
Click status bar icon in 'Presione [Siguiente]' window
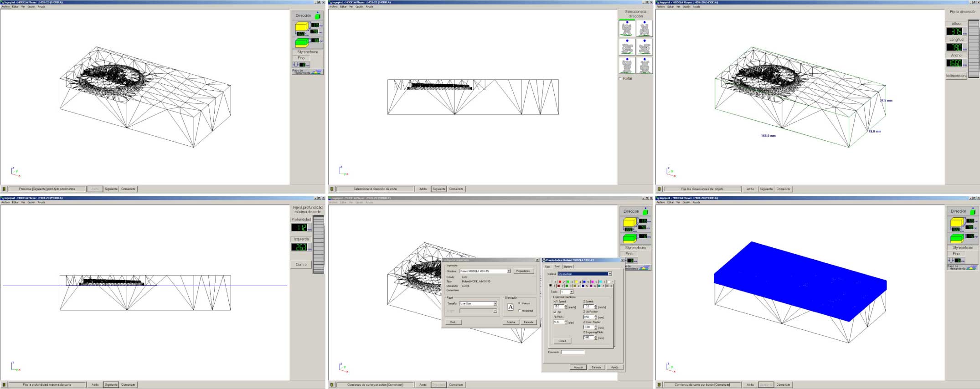pyautogui.click(x=4, y=189)
